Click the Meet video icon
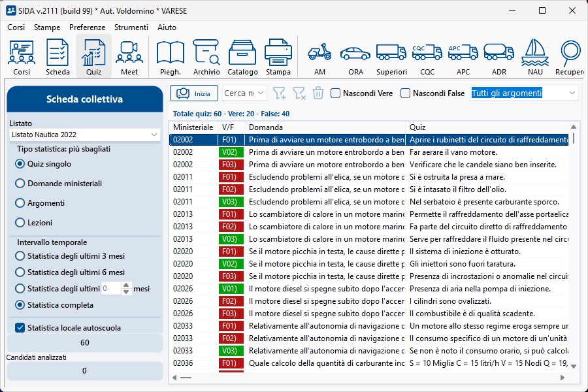588x392 pixels. coord(129,56)
